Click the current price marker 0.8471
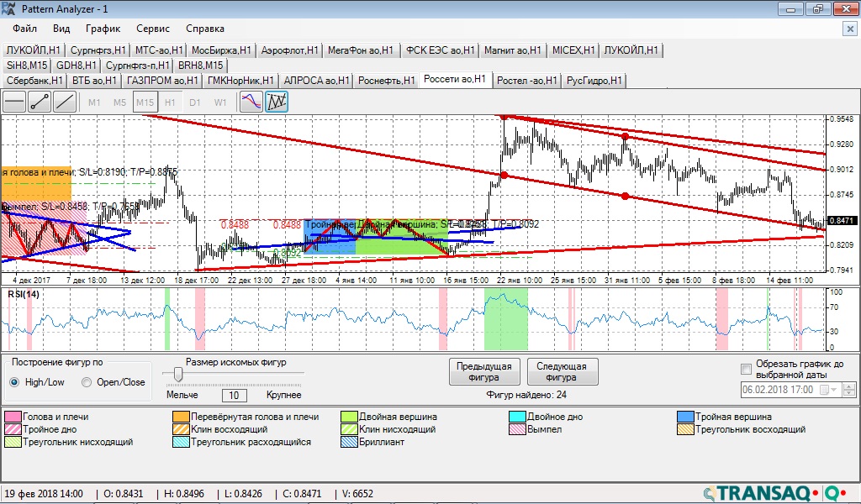 coord(842,220)
